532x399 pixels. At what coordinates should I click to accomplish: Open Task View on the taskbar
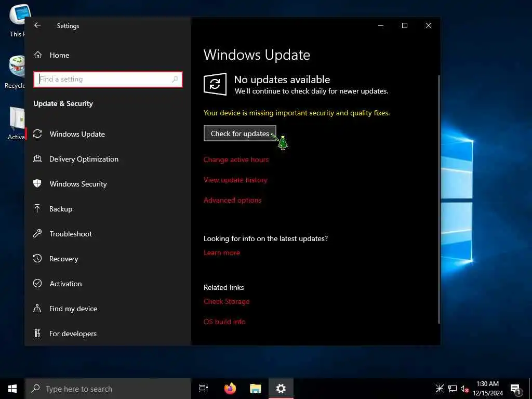[204, 389]
